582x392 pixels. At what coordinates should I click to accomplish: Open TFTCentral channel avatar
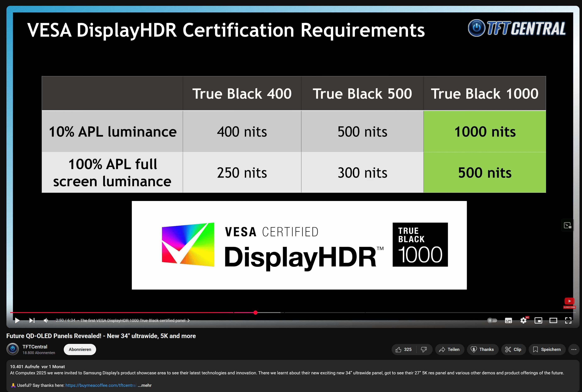click(12, 349)
